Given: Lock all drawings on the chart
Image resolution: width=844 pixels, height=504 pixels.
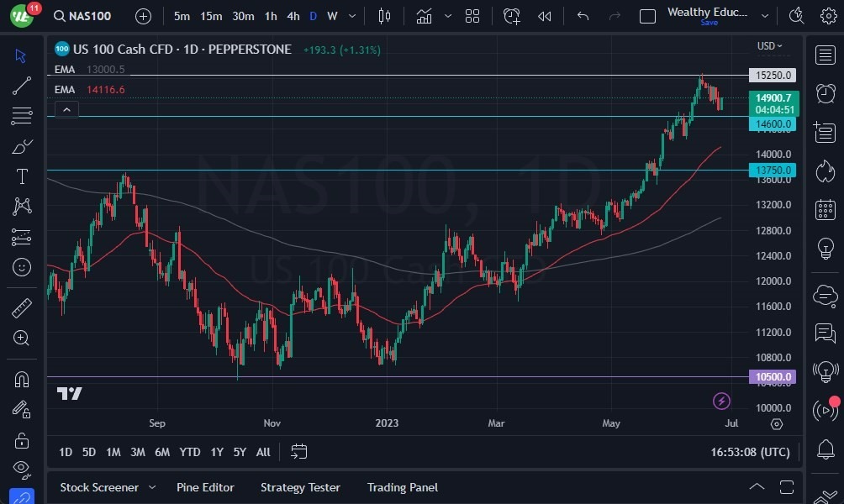Looking at the screenshot, I should (21, 439).
